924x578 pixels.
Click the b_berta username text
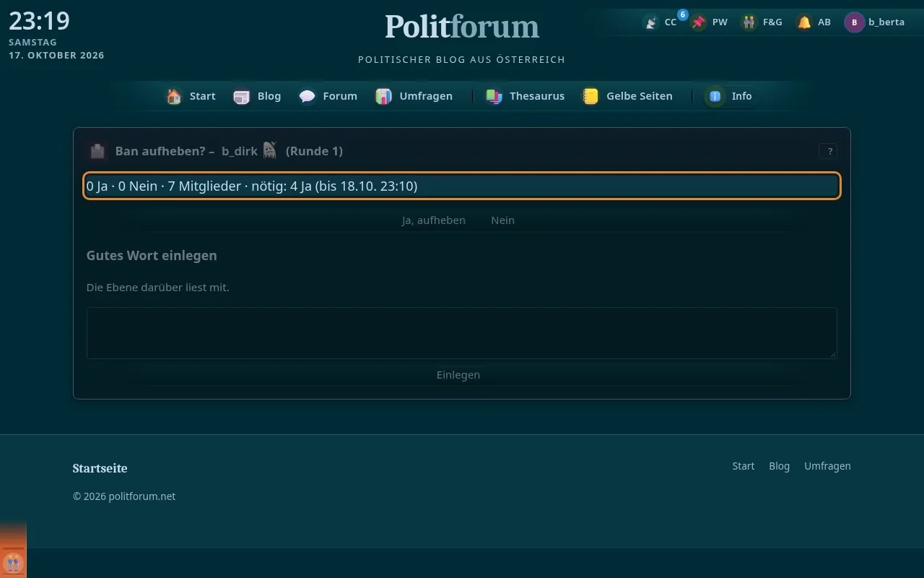click(886, 22)
